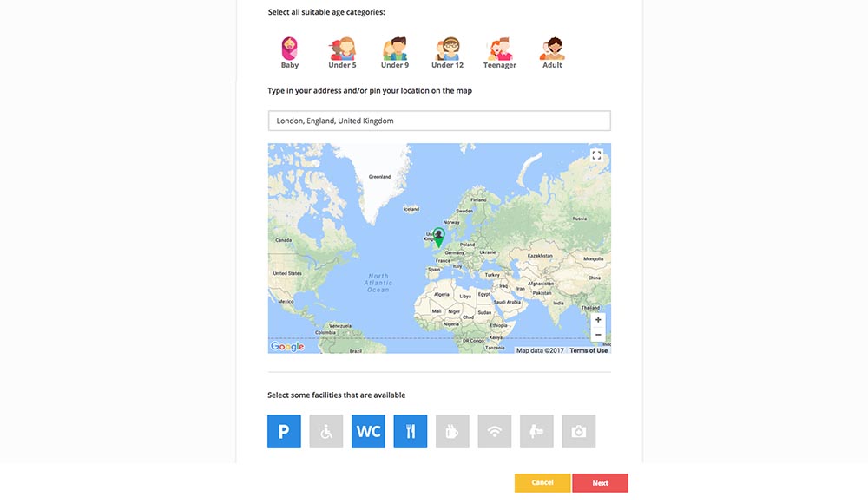Click the Kazakhstan map label
This screenshot has height=503, width=868.
point(540,256)
